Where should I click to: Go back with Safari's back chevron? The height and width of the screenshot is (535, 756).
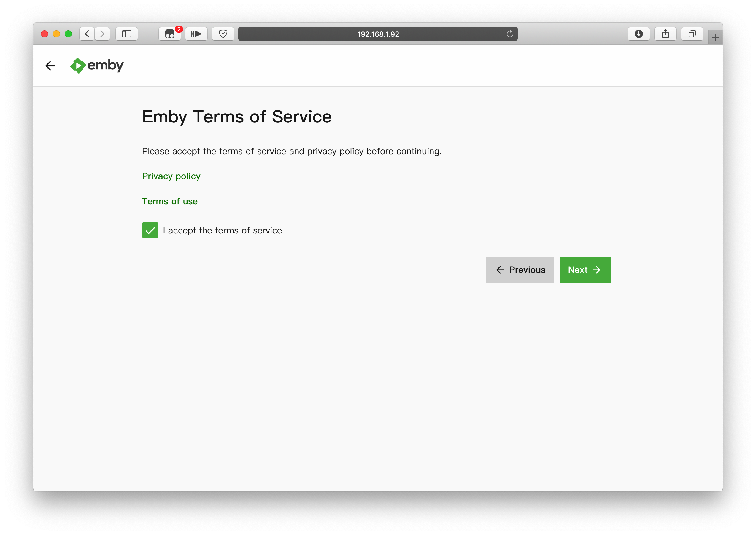click(x=87, y=34)
